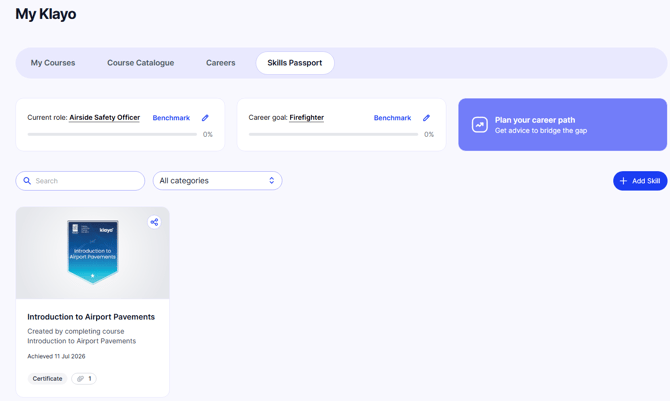Click the Certificate tag on skill card
670x401 pixels.
pos(47,378)
